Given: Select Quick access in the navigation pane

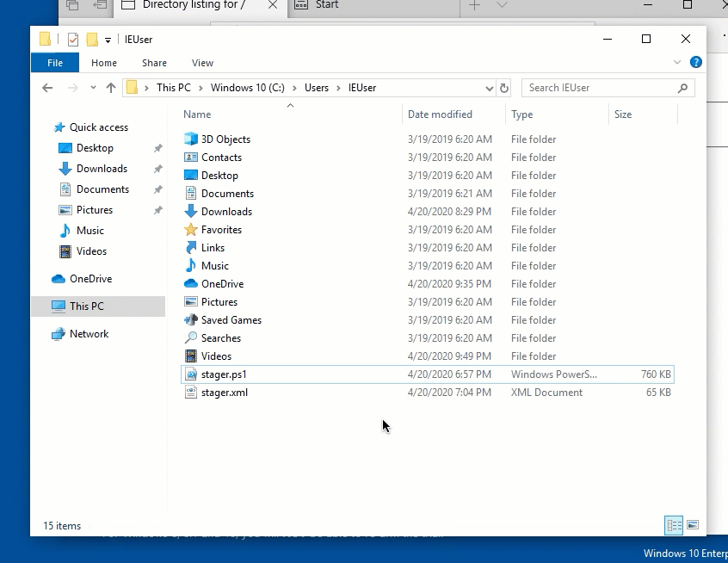Looking at the screenshot, I should pyautogui.click(x=98, y=127).
